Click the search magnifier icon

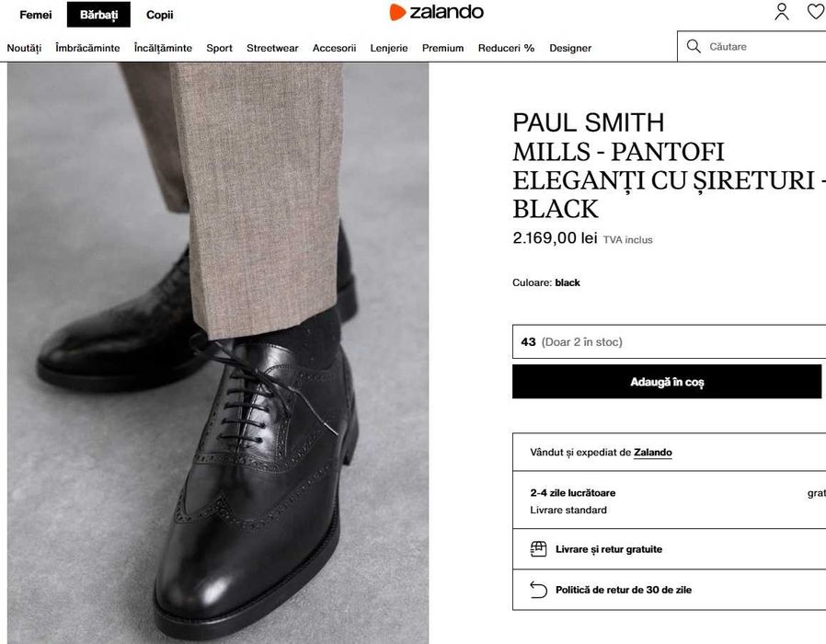[694, 46]
